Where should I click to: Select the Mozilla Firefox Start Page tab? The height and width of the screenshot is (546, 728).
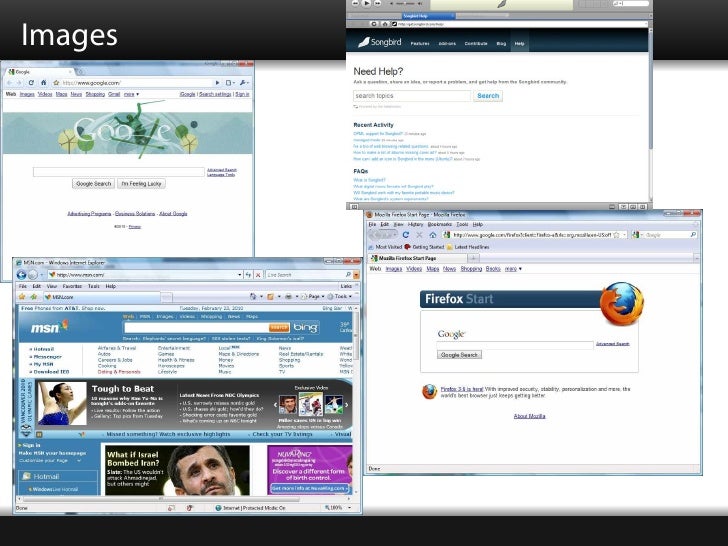coord(417,258)
